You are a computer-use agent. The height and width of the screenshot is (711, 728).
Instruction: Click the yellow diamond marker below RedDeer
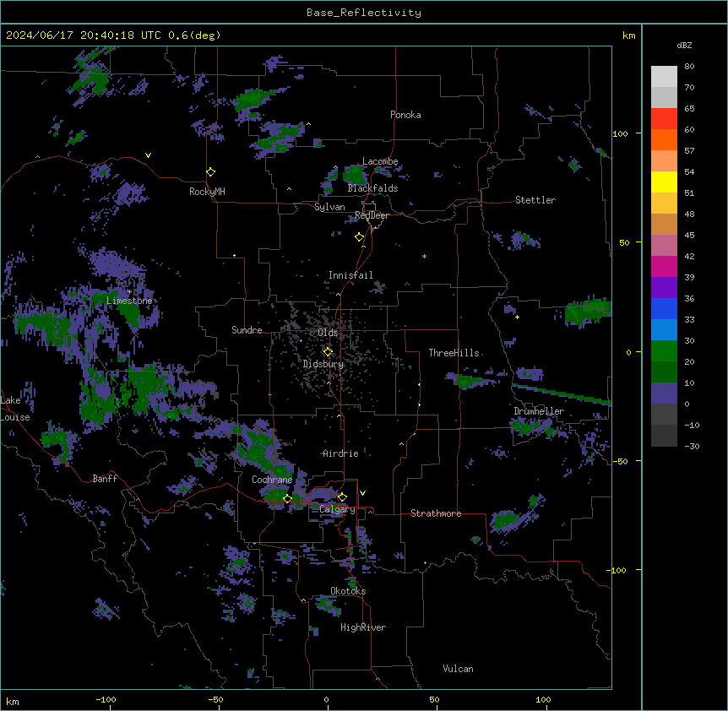[x=360, y=237]
